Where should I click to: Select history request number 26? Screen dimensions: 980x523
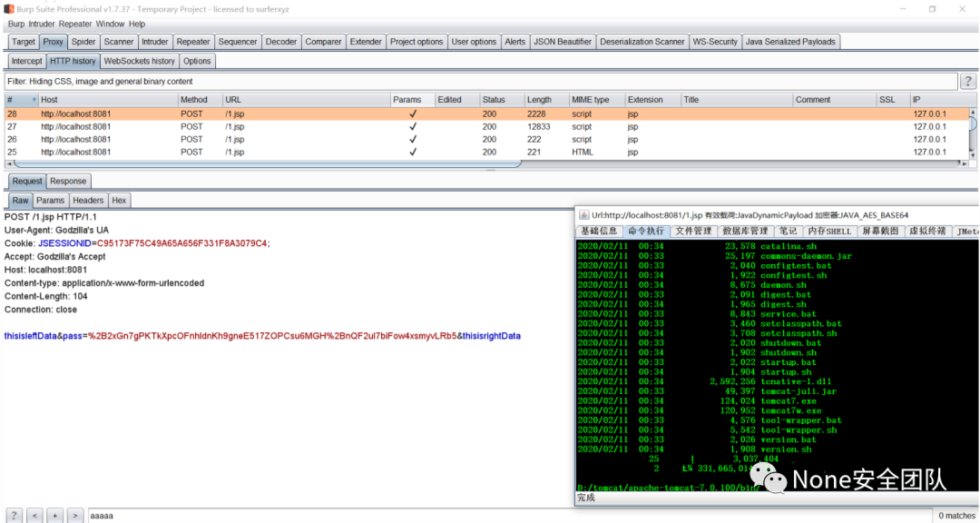[x=486, y=140]
